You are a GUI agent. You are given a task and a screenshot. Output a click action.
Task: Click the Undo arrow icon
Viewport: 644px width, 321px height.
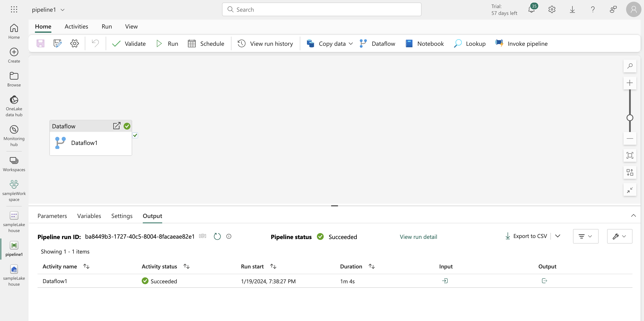[x=95, y=43]
